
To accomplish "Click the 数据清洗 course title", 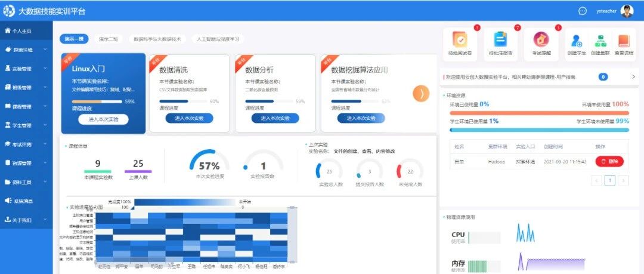I will [174, 69].
